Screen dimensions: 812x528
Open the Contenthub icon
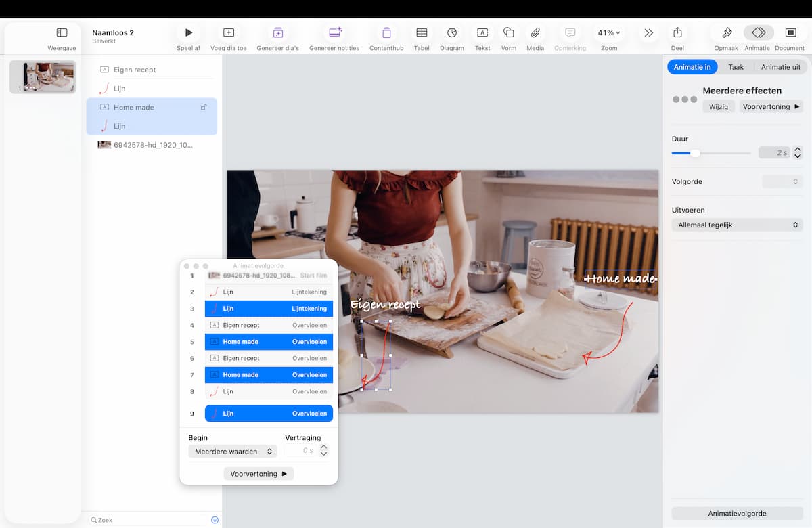pos(386,32)
